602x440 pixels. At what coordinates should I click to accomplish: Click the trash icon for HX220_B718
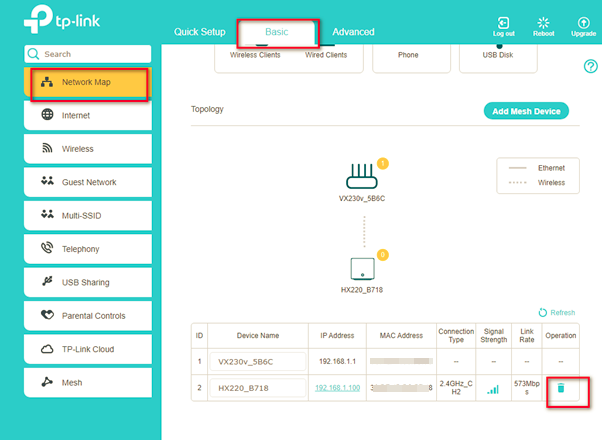561,388
